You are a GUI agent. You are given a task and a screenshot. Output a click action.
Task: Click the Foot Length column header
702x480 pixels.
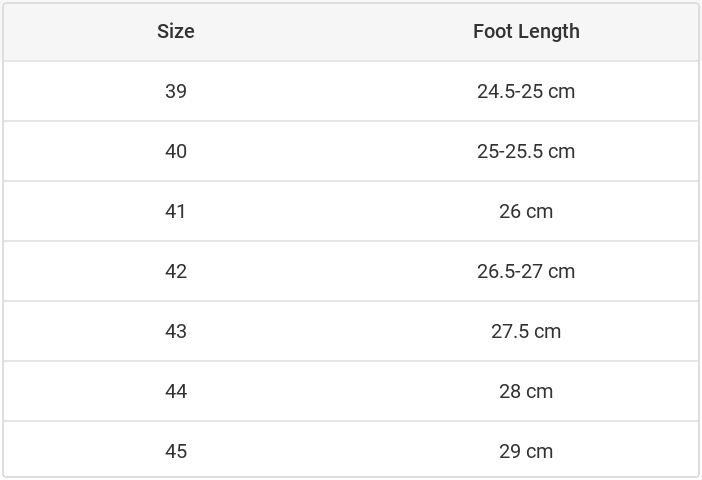click(526, 32)
